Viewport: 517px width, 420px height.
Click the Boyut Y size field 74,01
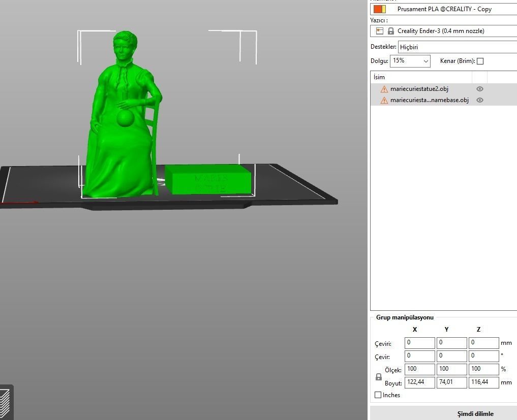(x=452, y=382)
